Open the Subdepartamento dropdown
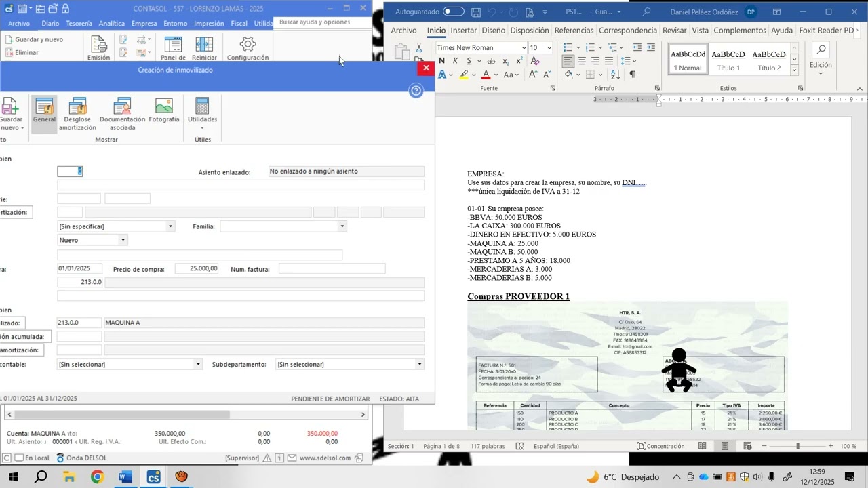Image resolution: width=868 pixels, height=488 pixels. 420,365
